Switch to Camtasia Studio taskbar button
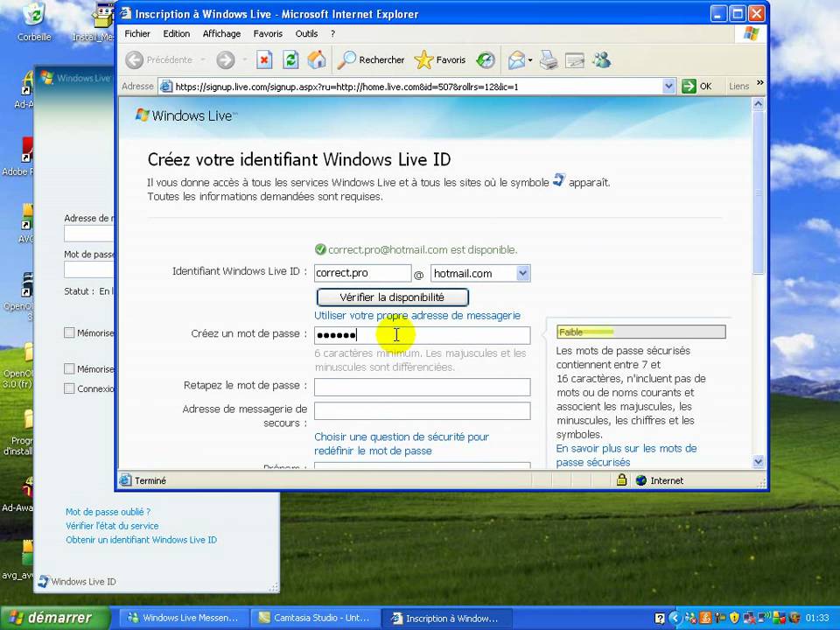The height and width of the screenshot is (630, 840). point(316,618)
